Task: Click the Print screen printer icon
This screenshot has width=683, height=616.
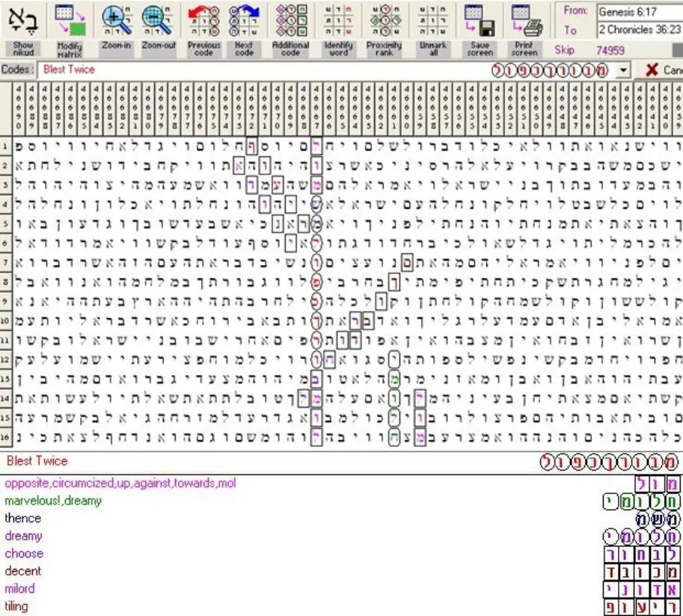Action: coord(526,20)
